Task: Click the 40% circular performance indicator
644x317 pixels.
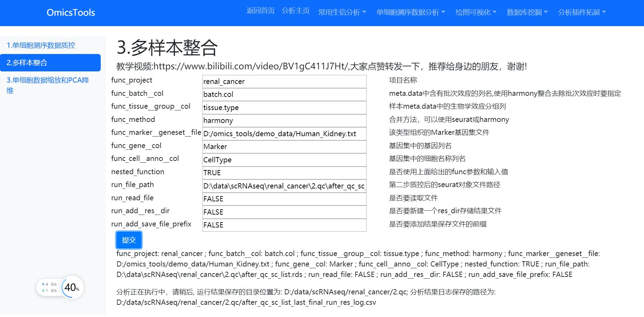Action: (72, 287)
